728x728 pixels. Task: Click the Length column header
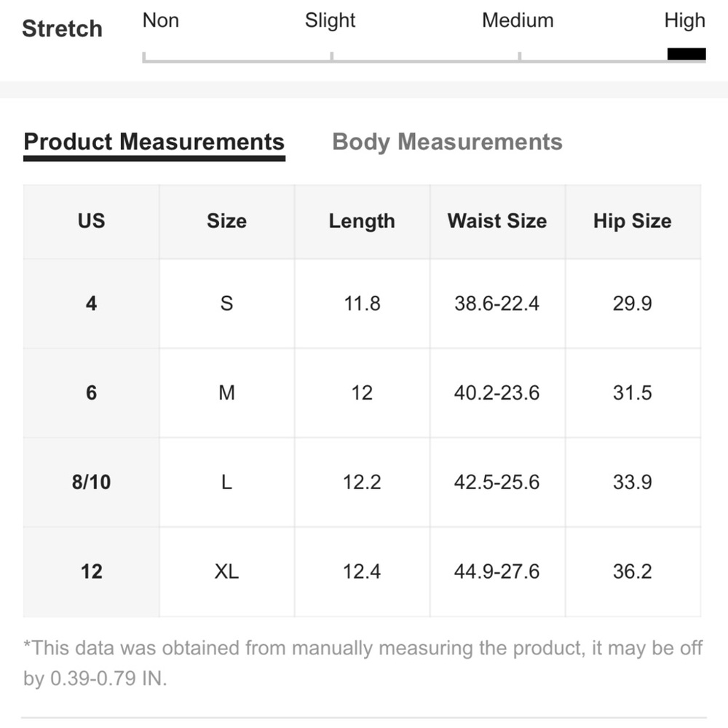click(x=362, y=221)
